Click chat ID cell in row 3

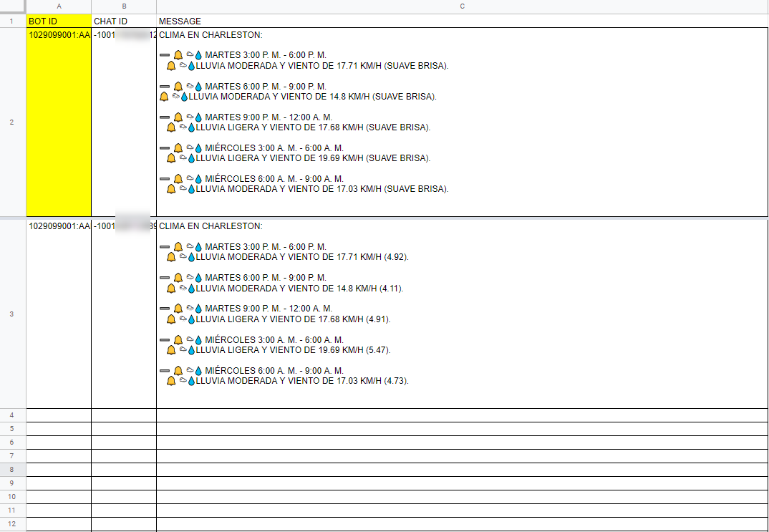[124, 314]
